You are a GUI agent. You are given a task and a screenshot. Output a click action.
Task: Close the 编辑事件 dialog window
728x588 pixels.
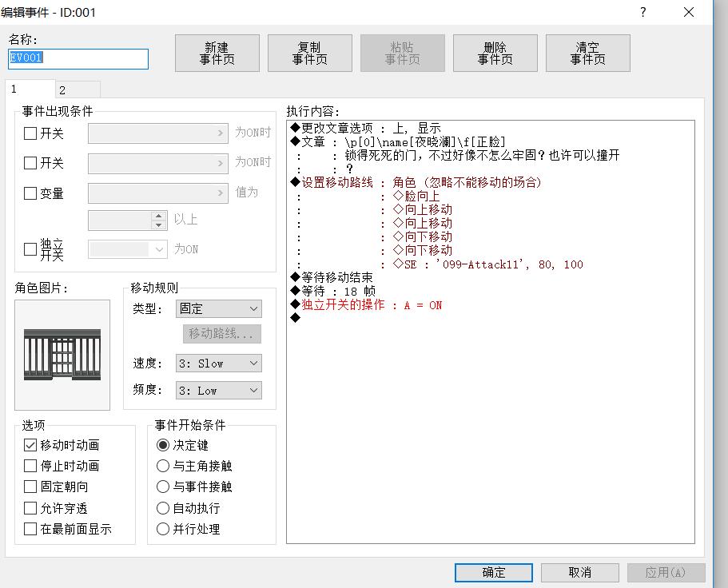point(689,12)
